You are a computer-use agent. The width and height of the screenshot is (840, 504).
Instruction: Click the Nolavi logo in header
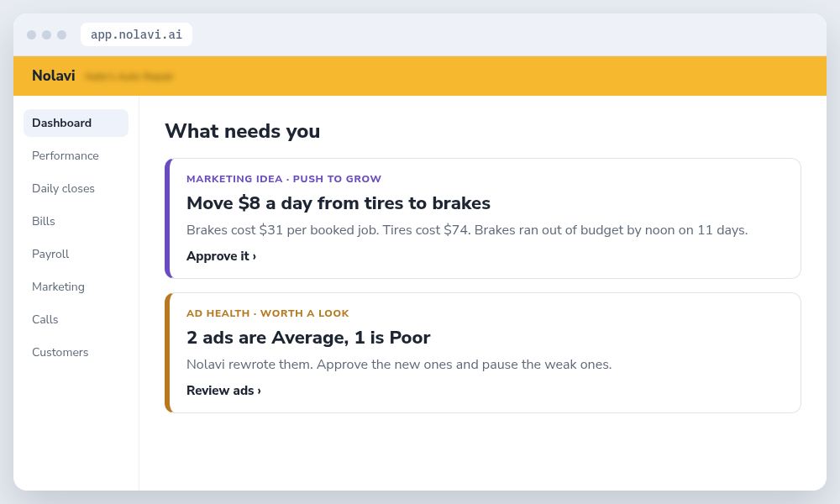click(x=54, y=76)
